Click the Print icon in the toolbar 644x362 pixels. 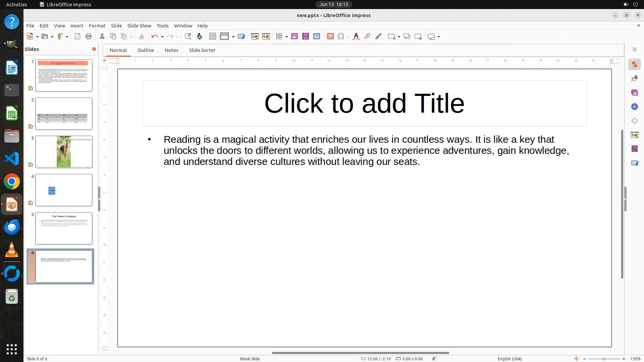[89, 37]
